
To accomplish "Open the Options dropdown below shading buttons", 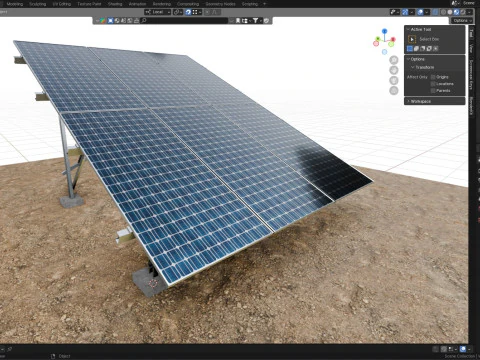I will click(462, 21).
